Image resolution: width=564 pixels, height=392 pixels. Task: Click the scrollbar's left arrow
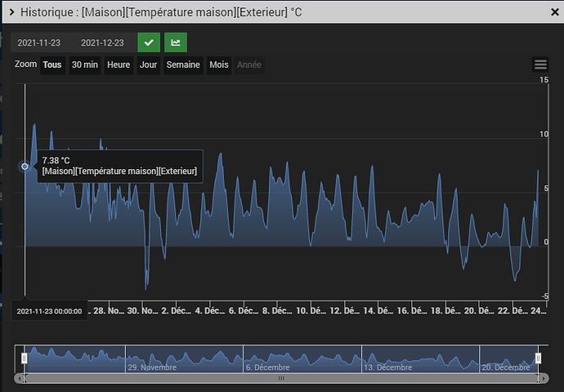(x=20, y=378)
